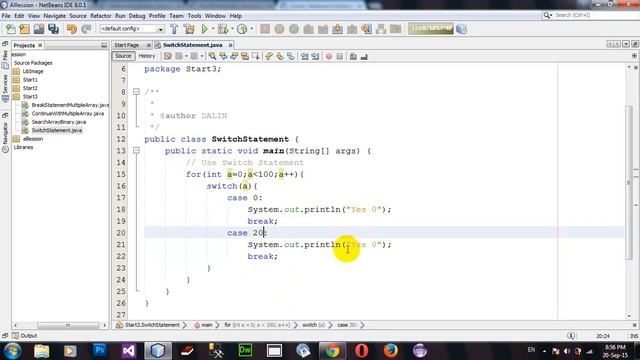Select the SwitchStatement.java editor tab
640x360 pixels.
coord(192,45)
